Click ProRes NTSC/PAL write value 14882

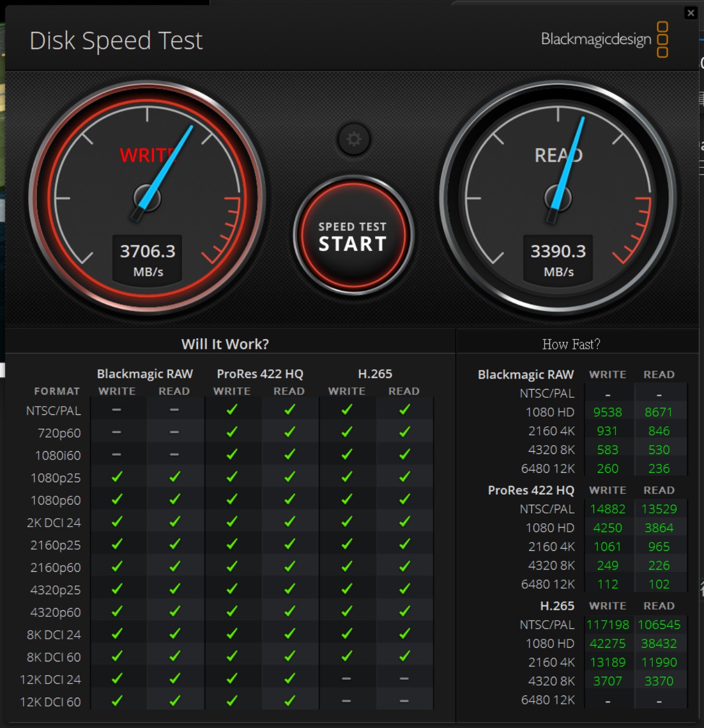(x=608, y=509)
